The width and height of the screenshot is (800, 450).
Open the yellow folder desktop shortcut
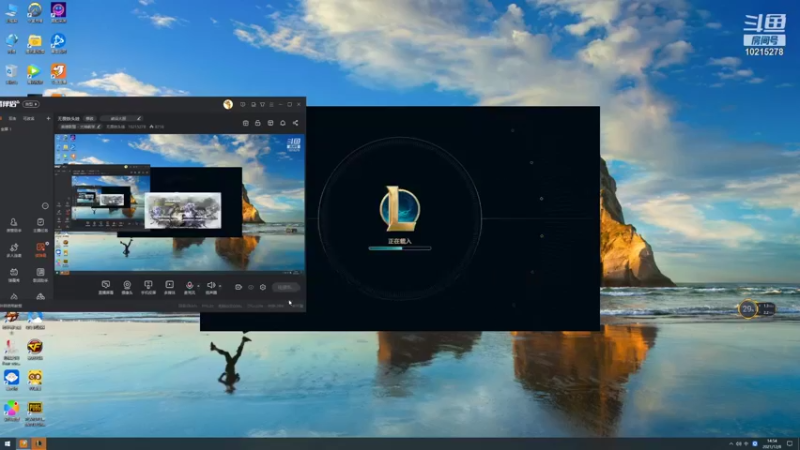click(x=35, y=43)
